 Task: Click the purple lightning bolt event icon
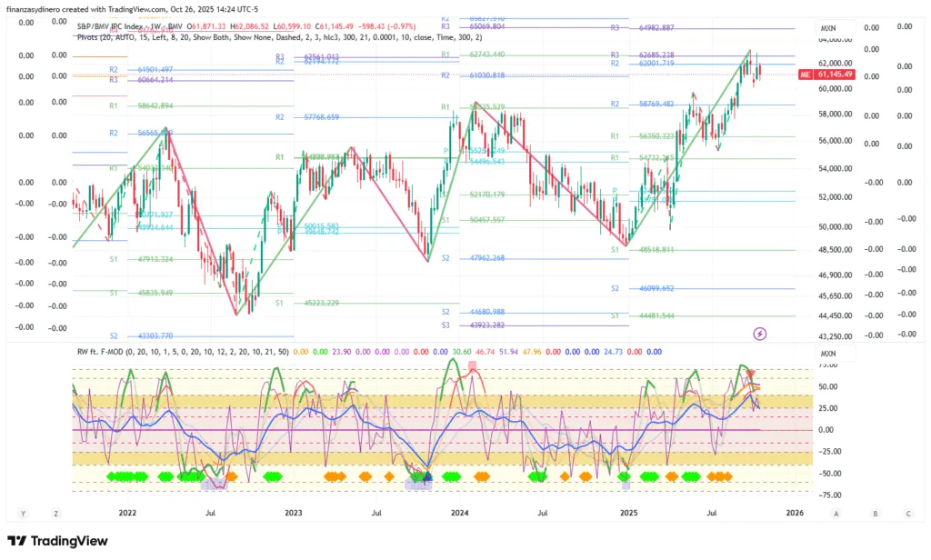[760, 334]
